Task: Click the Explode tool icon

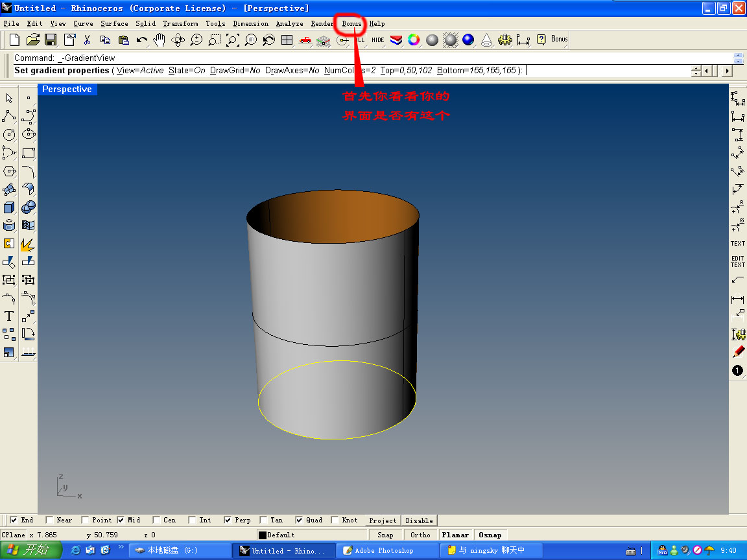Action: tap(28, 244)
